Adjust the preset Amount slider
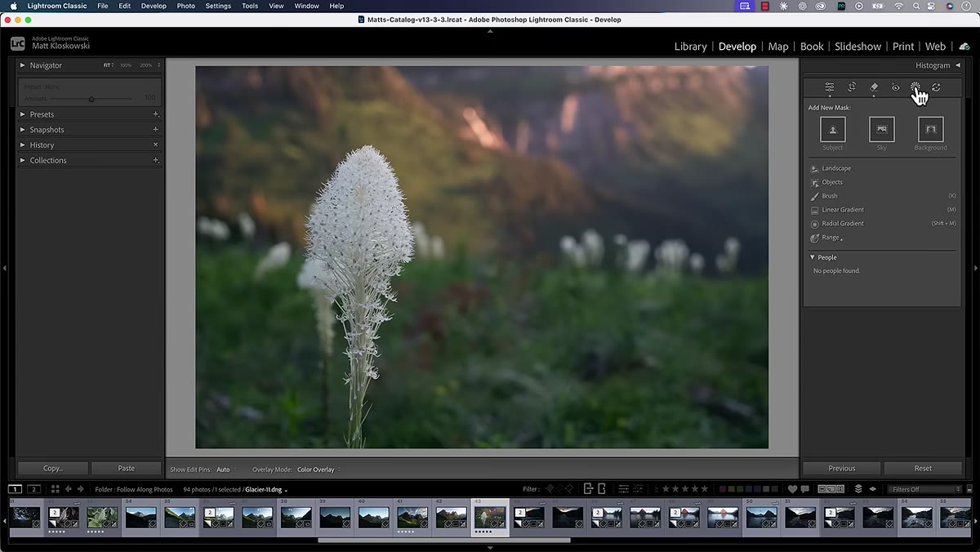The height and width of the screenshot is (552, 980). pyautogui.click(x=91, y=99)
